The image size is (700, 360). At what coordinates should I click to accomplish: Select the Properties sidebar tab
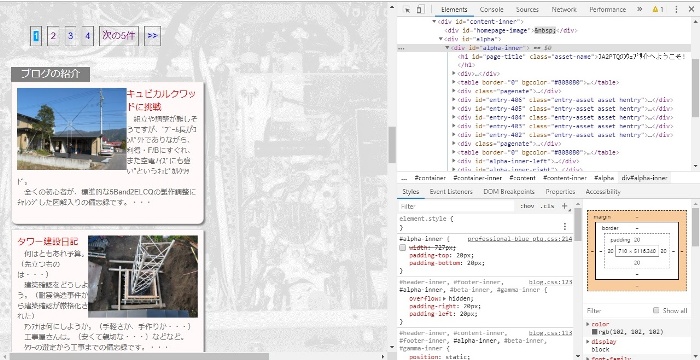pos(560,192)
